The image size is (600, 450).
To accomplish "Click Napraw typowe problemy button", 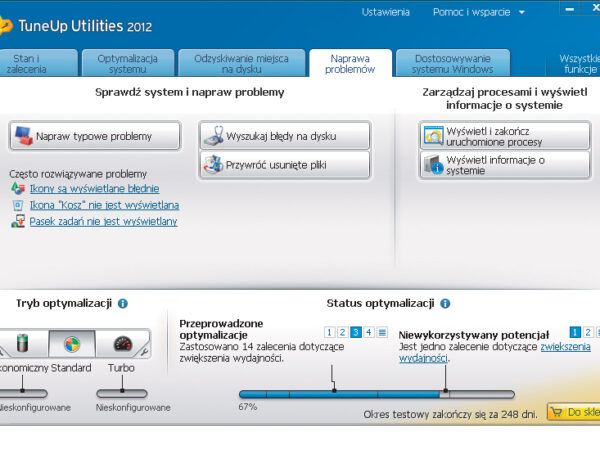I will (x=95, y=135).
